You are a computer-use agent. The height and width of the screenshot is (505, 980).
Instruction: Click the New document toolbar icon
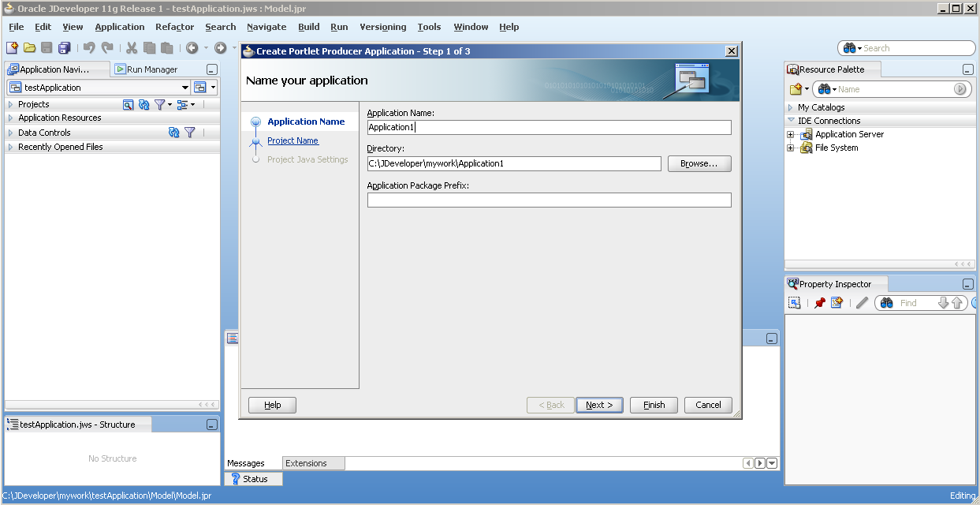12,48
